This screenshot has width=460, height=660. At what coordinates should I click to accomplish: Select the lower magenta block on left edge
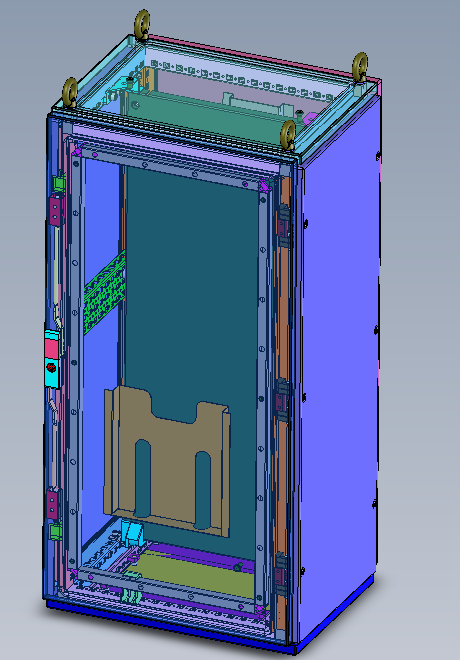pos(54,503)
